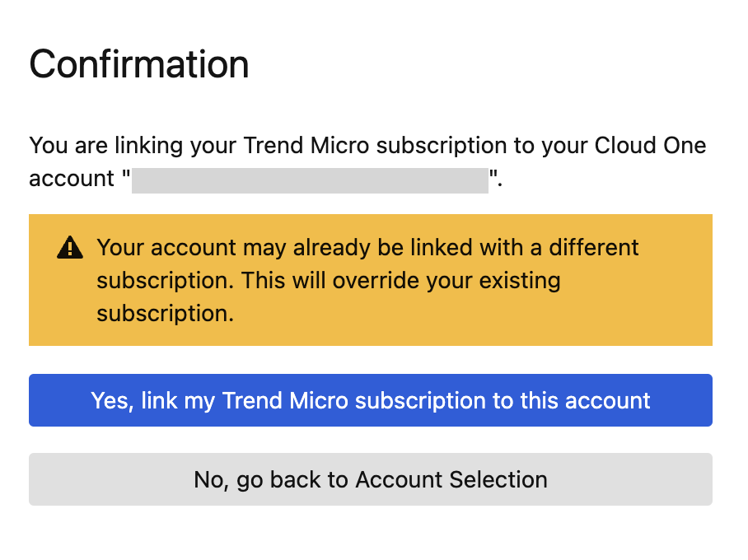Confirm linking Trend Micro subscription to this account
The image size is (748, 560).
[370, 400]
